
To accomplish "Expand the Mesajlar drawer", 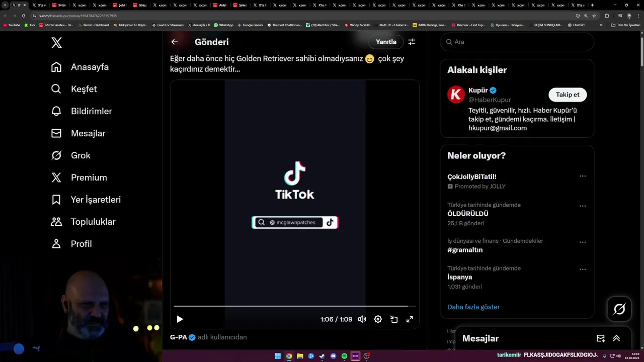I will tap(616, 338).
